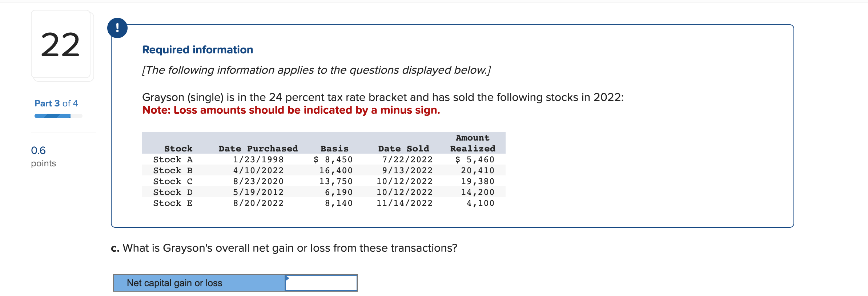Click the small blue triangle marker in answer field

(288, 278)
